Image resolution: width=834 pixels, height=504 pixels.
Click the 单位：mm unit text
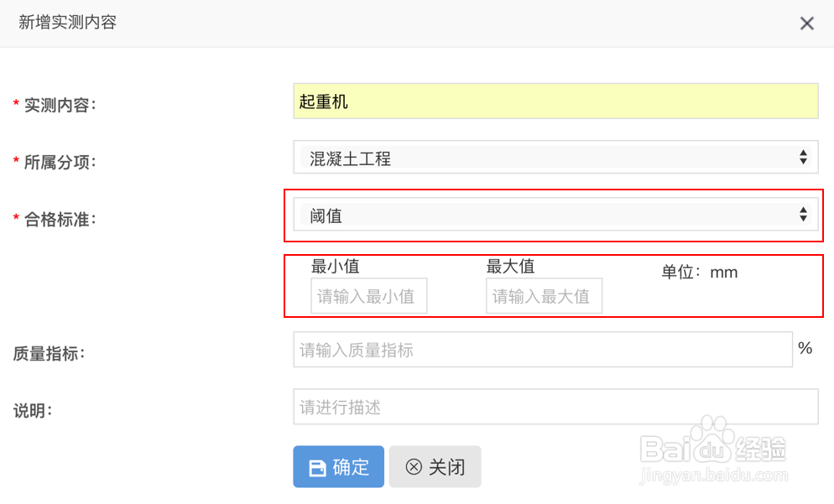(x=699, y=272)
